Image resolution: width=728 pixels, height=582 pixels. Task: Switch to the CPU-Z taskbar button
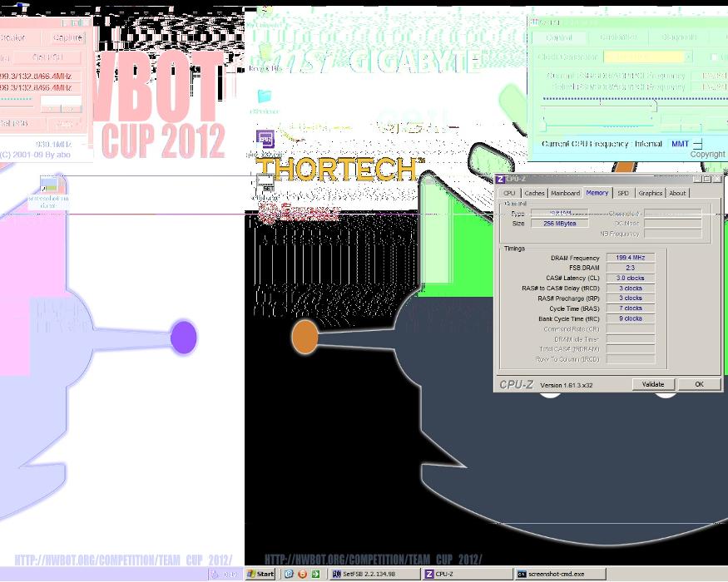468,575
